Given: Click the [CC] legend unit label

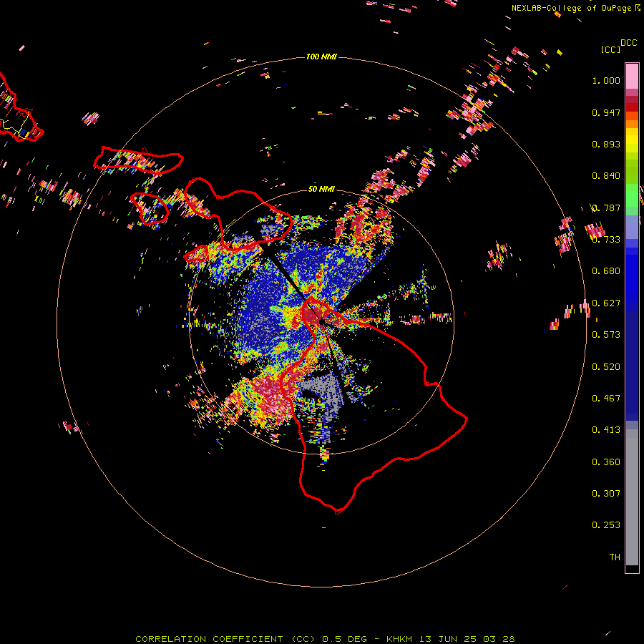Looking at the screenshot, I should point(611,49).
